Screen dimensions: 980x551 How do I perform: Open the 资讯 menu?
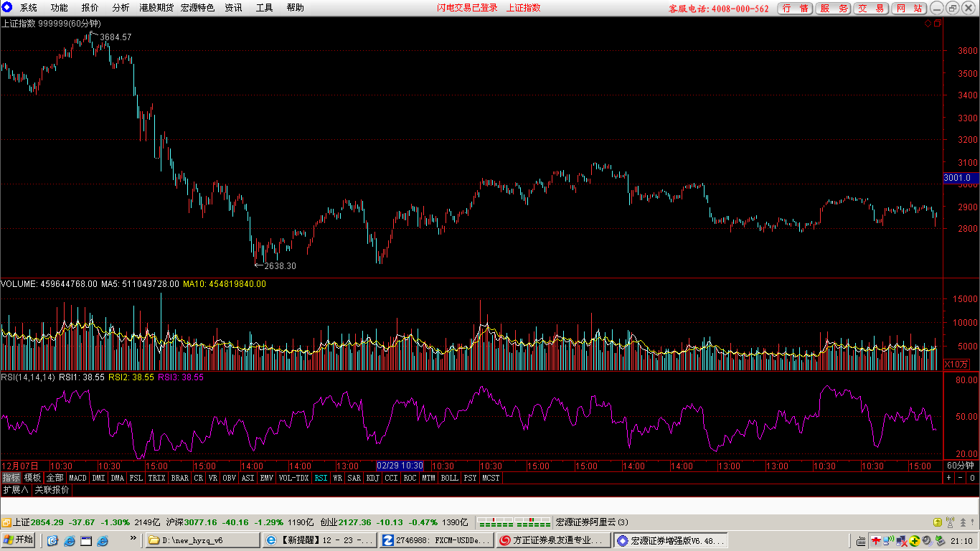(x=234, y=8)
